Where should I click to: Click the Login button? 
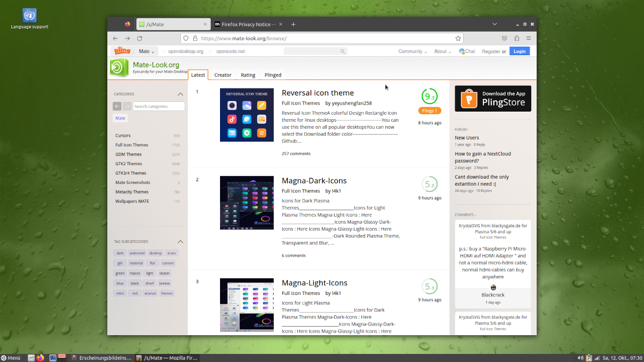(519, 51)
